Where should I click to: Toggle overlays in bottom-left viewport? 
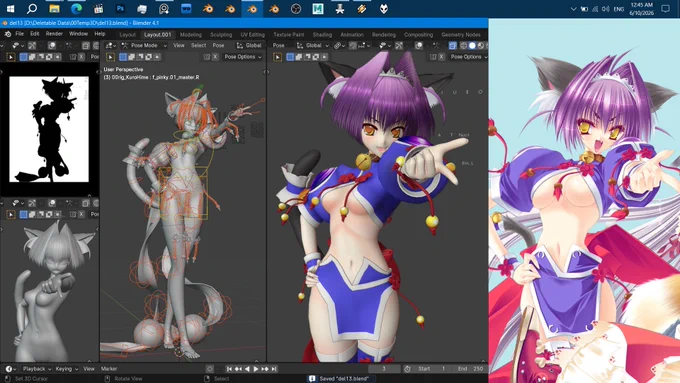point(52,203)
